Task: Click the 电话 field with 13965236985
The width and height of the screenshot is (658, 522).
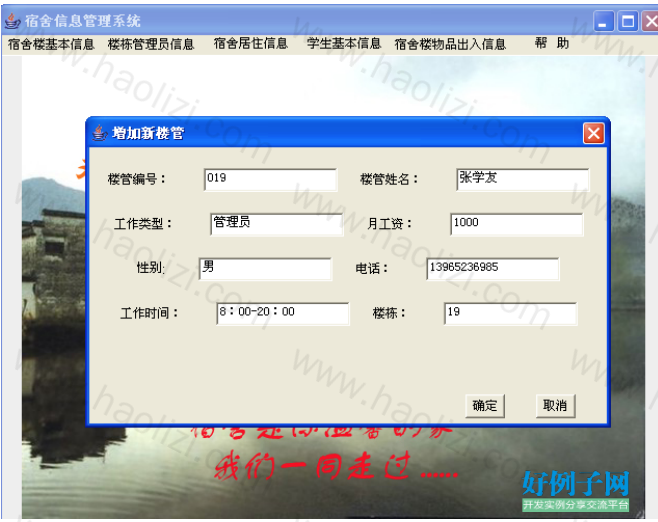Action: pyautogui.click(x=493, y=269)
